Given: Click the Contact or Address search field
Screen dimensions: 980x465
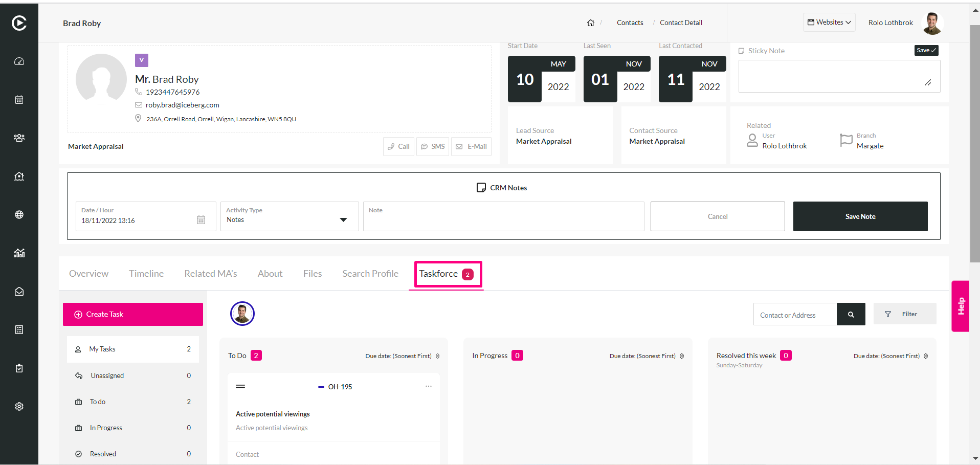Looking at the screenshot, I should [x=795, y=314].
